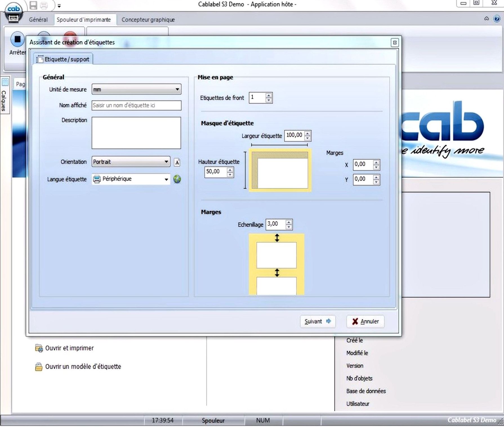
Task: Click the Arrêter stop icon
Action: click(x=17, y=39)
